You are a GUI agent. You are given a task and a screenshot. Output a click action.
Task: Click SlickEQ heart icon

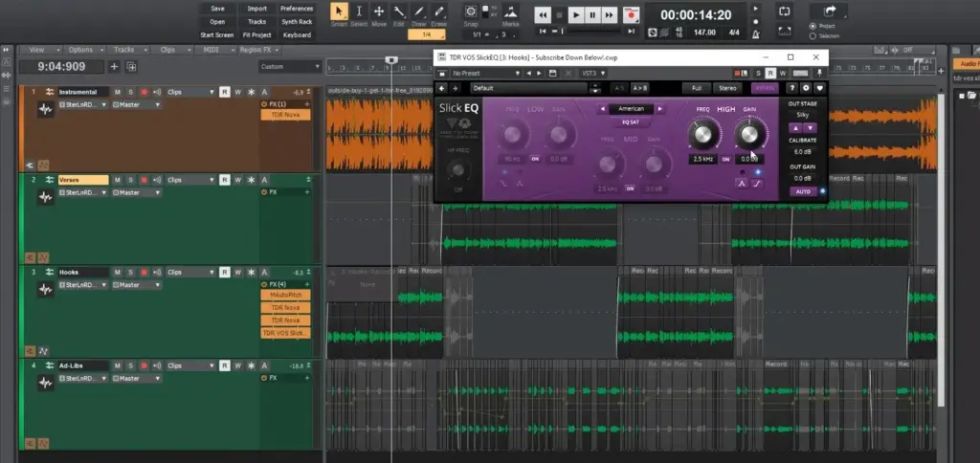click(819, 89)
